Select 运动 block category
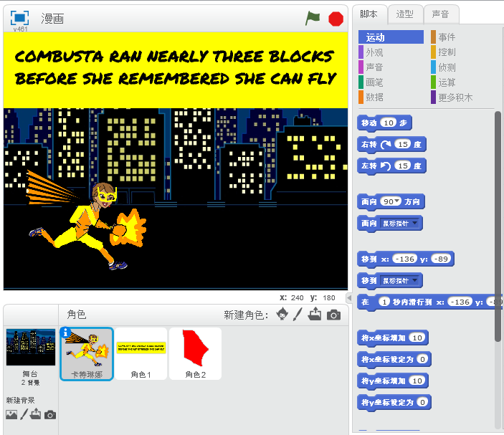The width and height of the screenshot is (504, 435). [391, 37]
